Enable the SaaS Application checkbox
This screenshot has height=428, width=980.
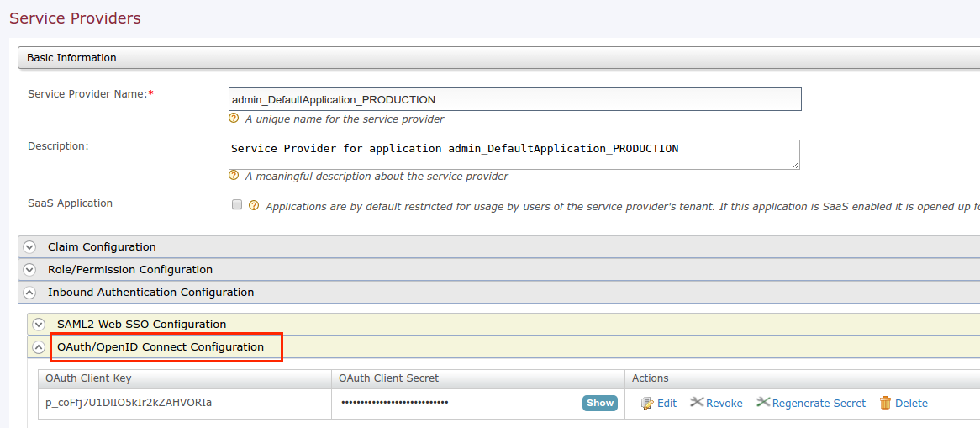237,204
